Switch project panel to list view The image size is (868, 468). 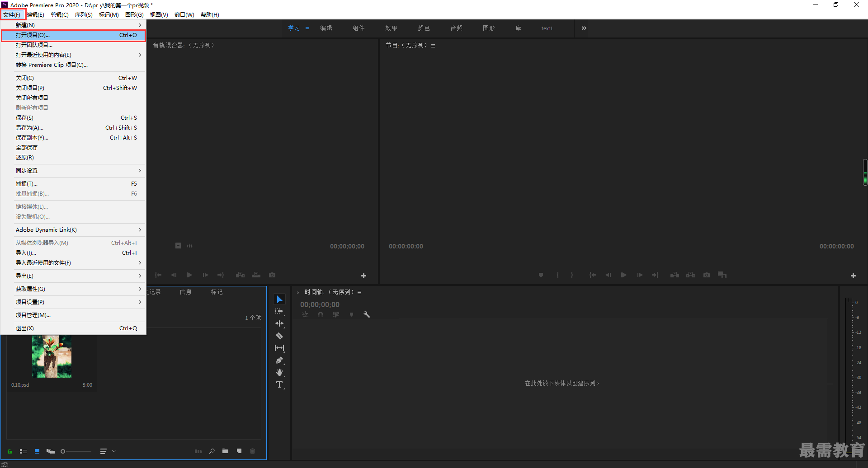[x=24, y=451]
